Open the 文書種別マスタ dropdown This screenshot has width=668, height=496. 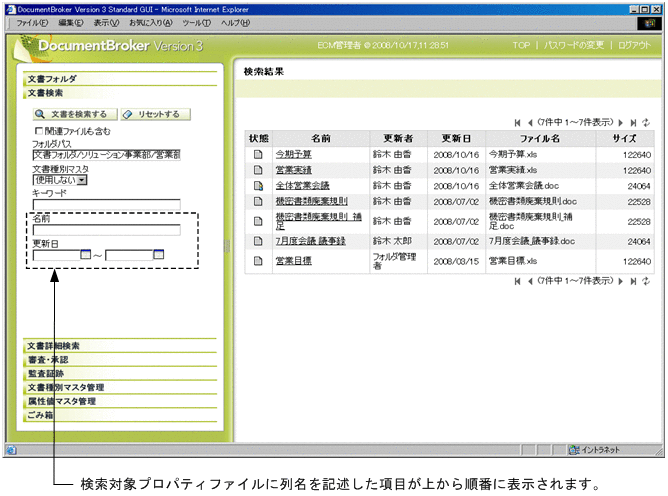coord(82,179)
